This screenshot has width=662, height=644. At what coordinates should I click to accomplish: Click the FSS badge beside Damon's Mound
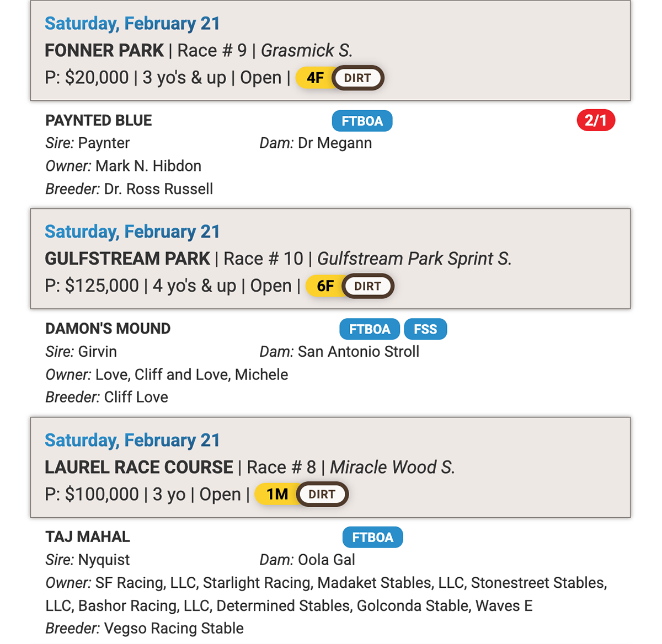click(425, 329)
